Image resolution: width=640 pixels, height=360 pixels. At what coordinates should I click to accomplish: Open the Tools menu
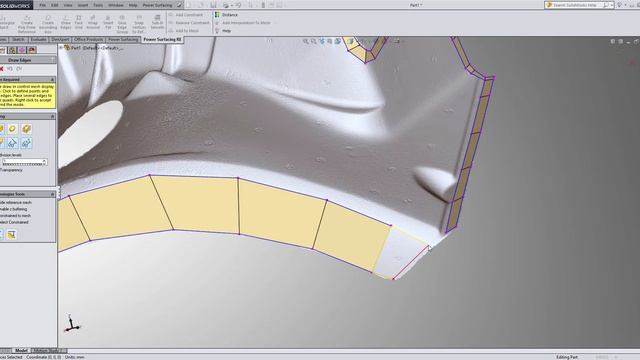click(x=98, y=5)
